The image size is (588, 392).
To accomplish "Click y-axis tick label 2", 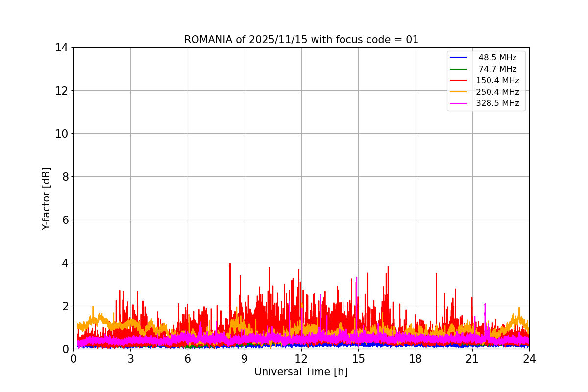I will pyautogui.click(x=65, y=306).
